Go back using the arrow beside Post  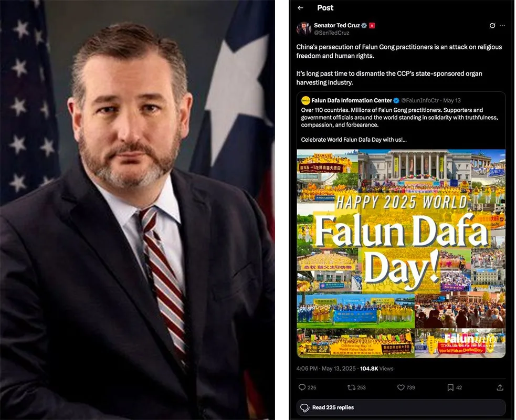[x=300, y=8]
